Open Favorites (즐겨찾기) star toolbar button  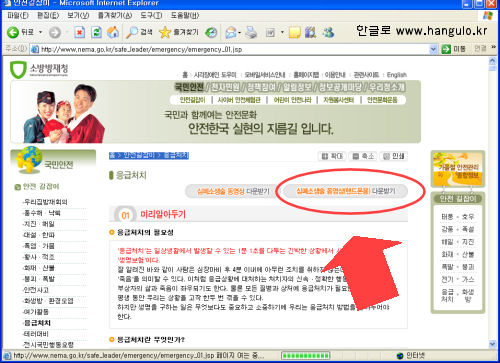(x=178, y=32)
